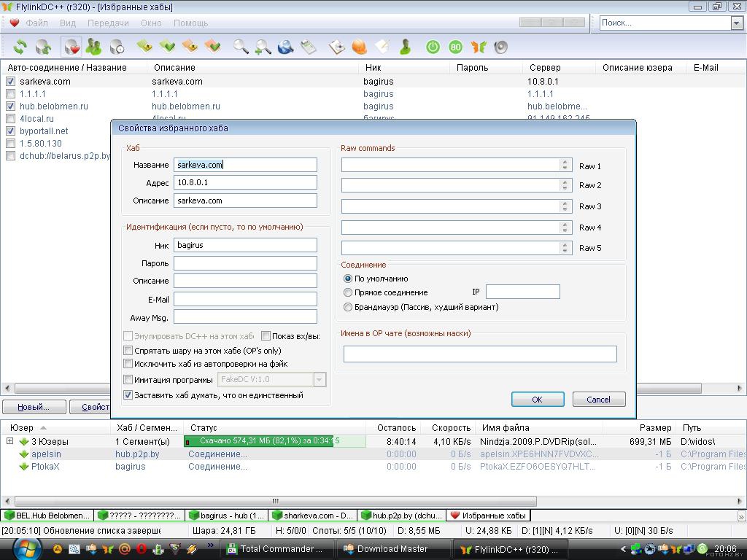Click the green arrows Reconnect toolbar icon
747x560 pixels.
pos(20,47)
